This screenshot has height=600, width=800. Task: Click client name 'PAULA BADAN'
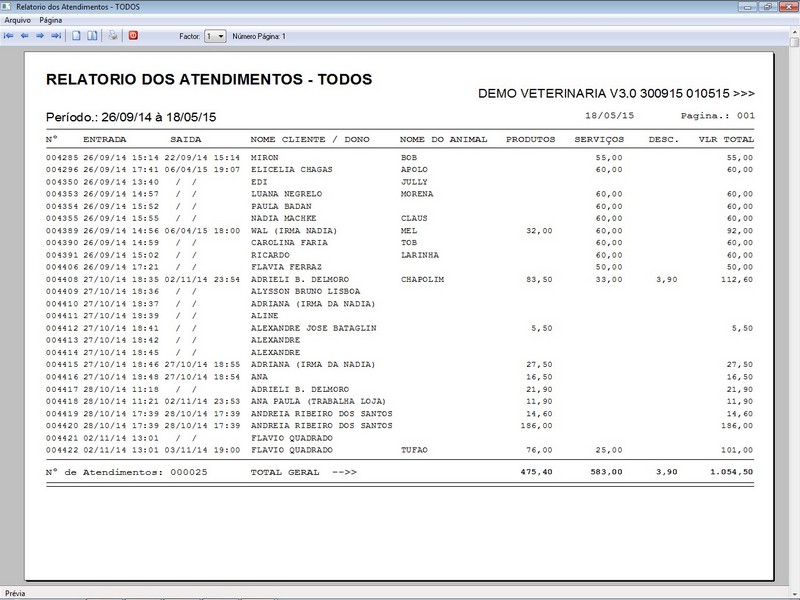pyautogui.click(x=281, y=206)
